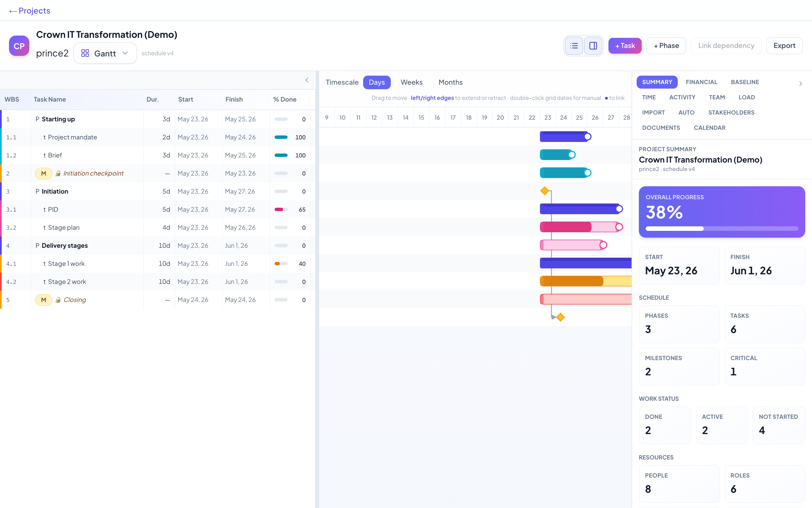Click Project mandate progress bar
812x508 pixels.
pos(281,137)
